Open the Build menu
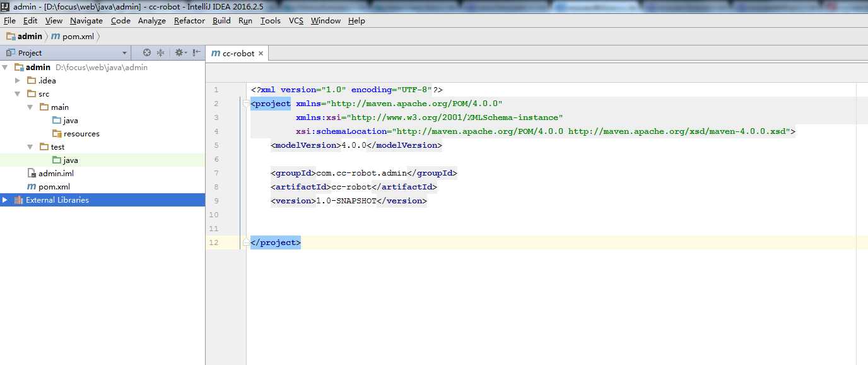Viewport: 868px width, 365px height. (221, 20)
